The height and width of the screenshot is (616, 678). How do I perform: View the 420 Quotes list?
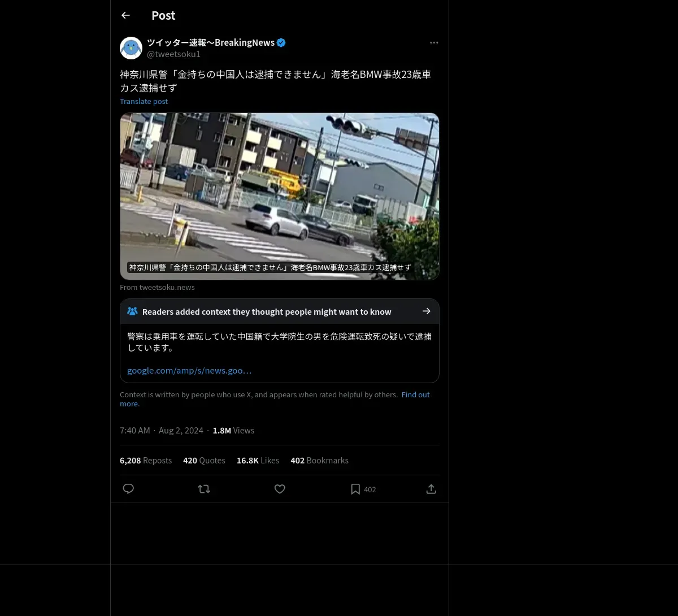(204, 461)
